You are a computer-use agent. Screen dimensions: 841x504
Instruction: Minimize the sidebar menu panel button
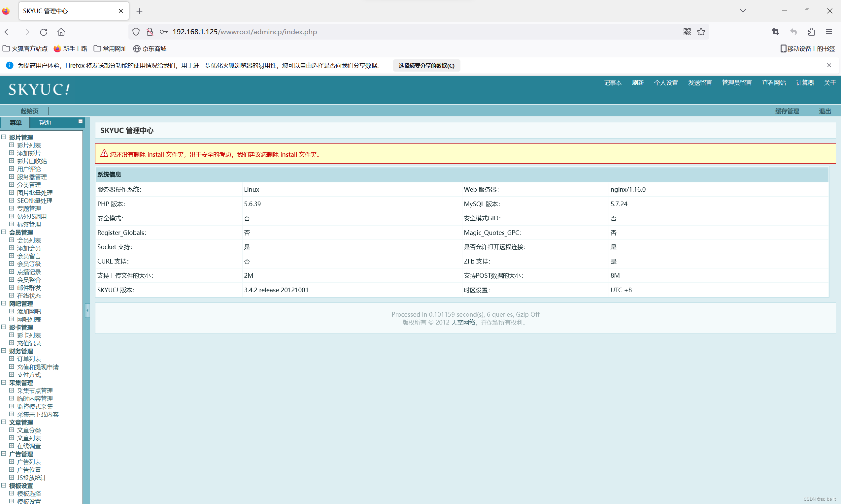tap(81, 121)
